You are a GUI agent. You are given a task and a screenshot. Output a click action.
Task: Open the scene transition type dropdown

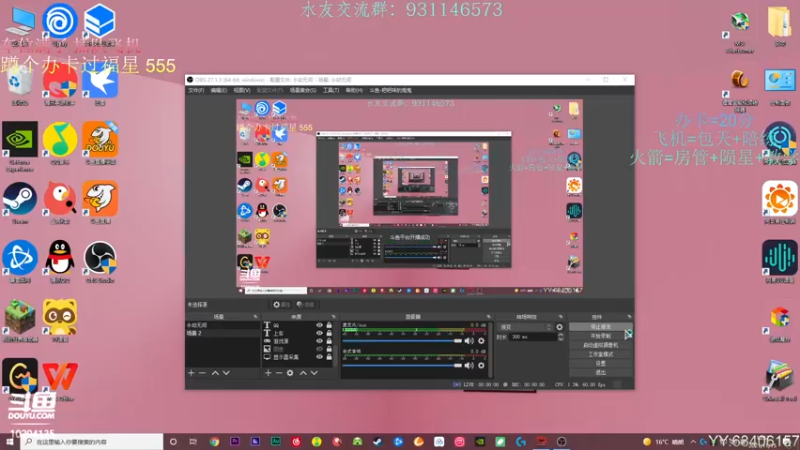click(x=526, y=327)
